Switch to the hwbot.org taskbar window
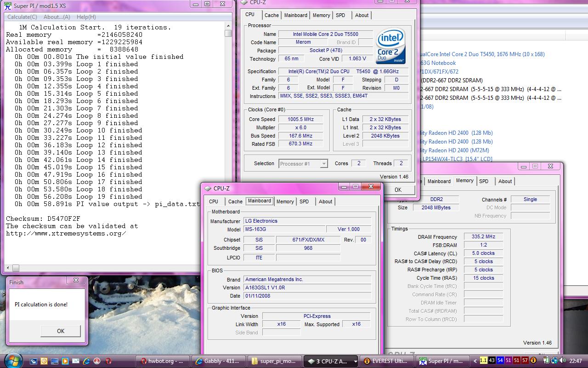 click(x=162, y=361)
